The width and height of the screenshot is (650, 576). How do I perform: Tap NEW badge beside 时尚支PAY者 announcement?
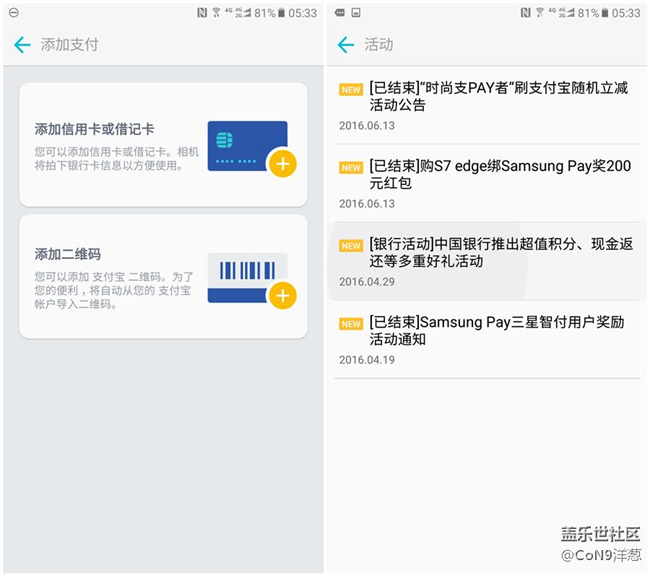351,90
